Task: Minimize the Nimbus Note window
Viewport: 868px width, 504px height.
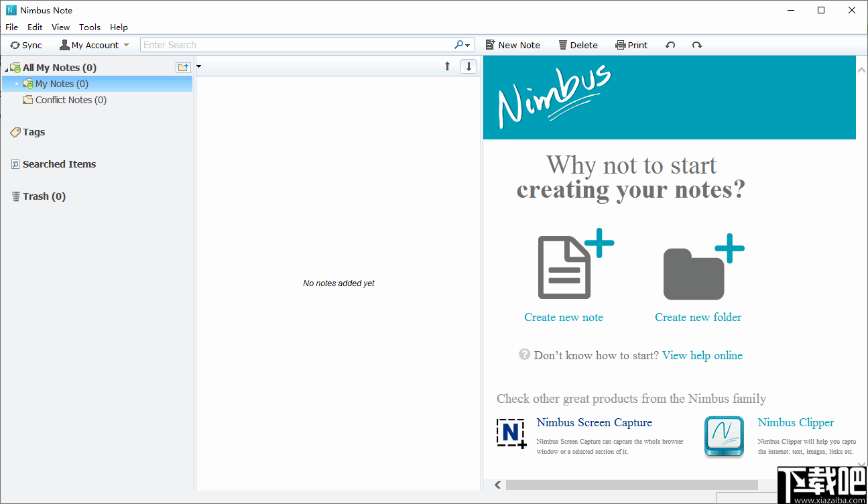Action: 790,10
